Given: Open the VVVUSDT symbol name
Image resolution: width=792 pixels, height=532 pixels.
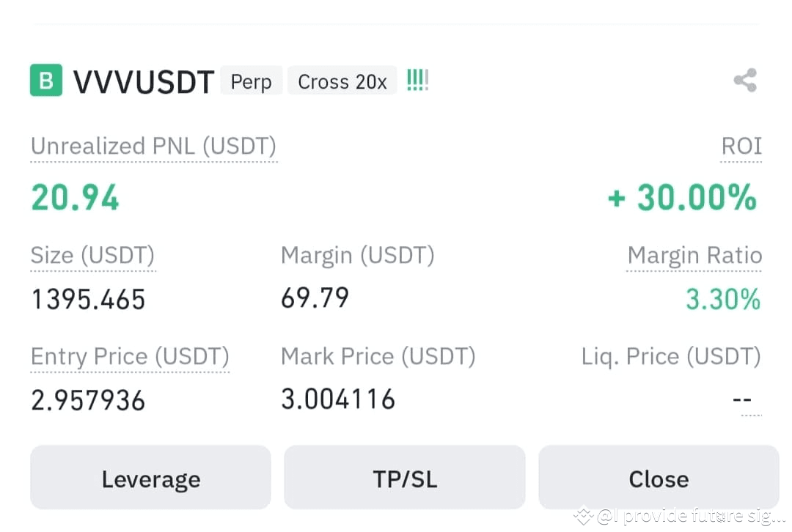Looking at the screenshot, I should pyautogui.click(x=144, y=82).
